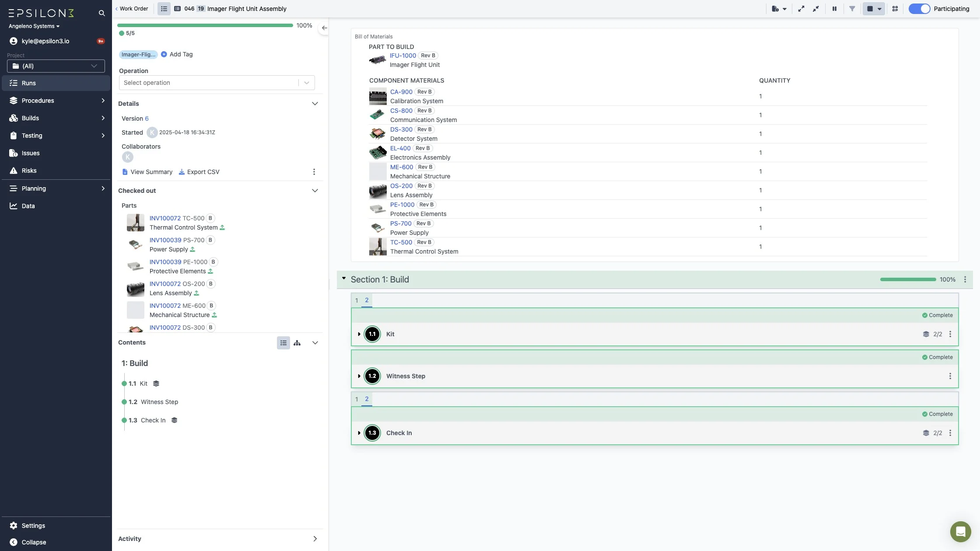Open the QR code icon
Image resolution: width=980 pixels, height=551 pixels.
[895, 9]
